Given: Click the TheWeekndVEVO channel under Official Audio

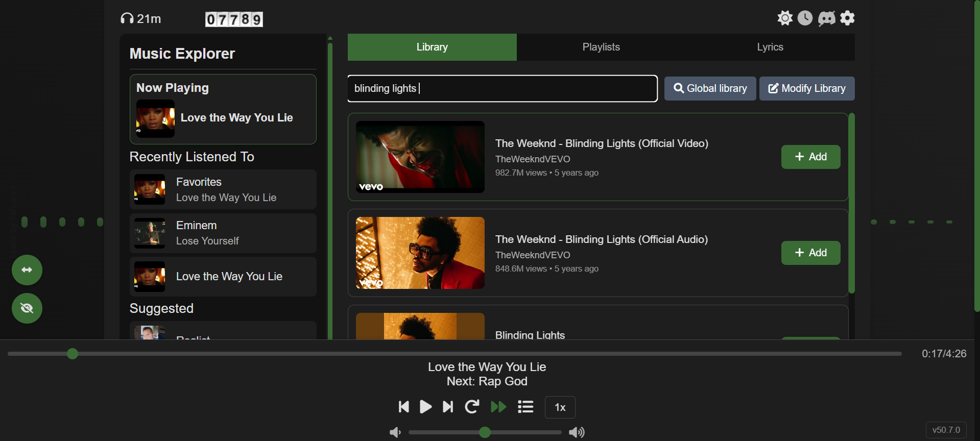Looking at the screenshot, I should pyautogui.click(x=533, y=255).
